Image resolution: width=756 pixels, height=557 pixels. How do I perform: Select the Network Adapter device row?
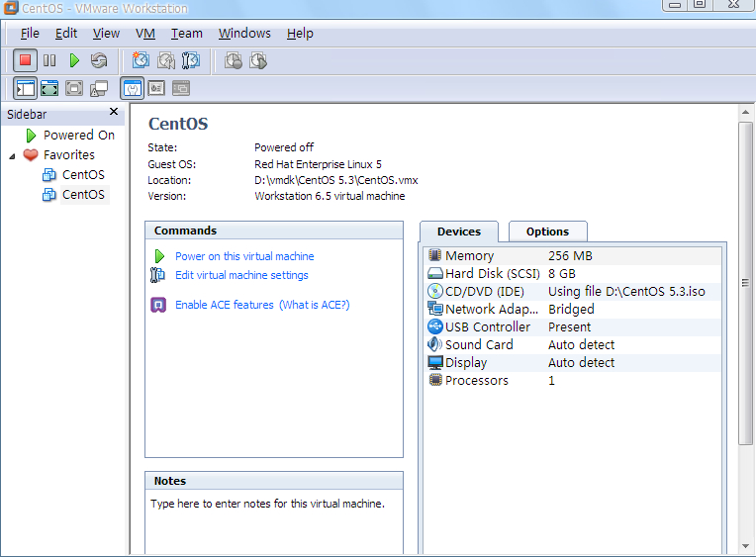[x=573, y=309]
